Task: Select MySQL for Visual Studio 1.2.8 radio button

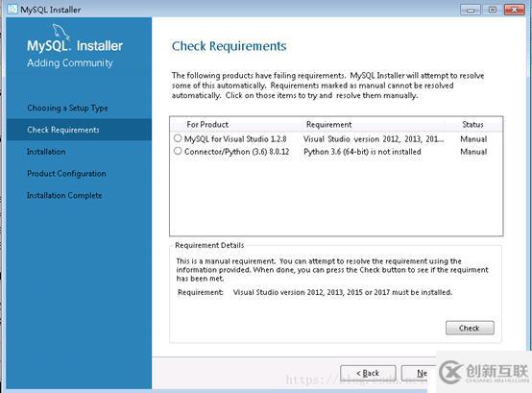Action: coord(178,138)
